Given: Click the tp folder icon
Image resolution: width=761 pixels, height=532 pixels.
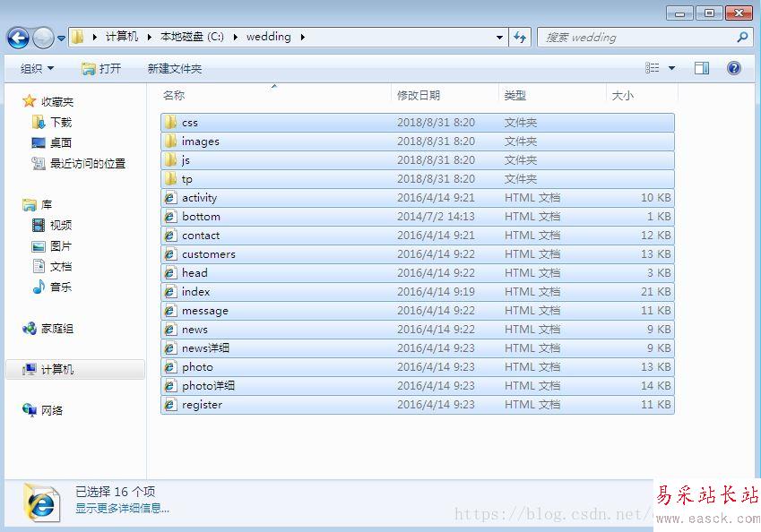Looking at the screenshot, I should (x=170, y=179).
